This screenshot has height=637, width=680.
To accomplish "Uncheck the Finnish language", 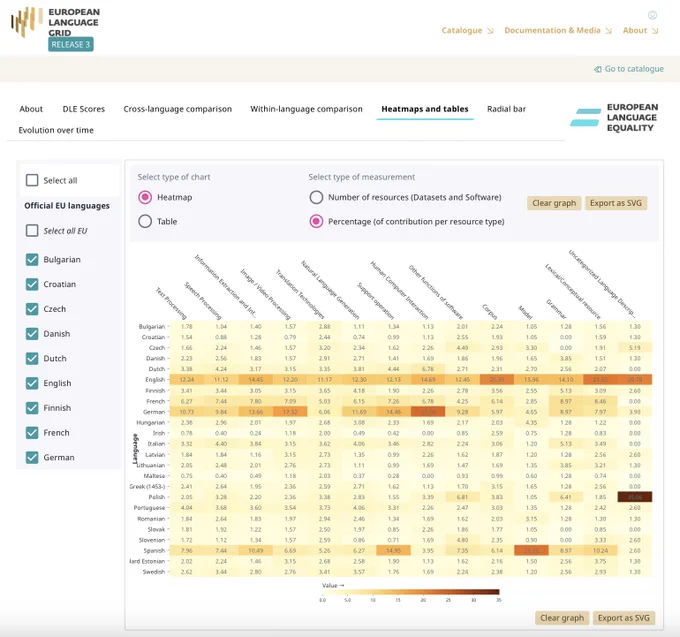I will click(32, 408).
